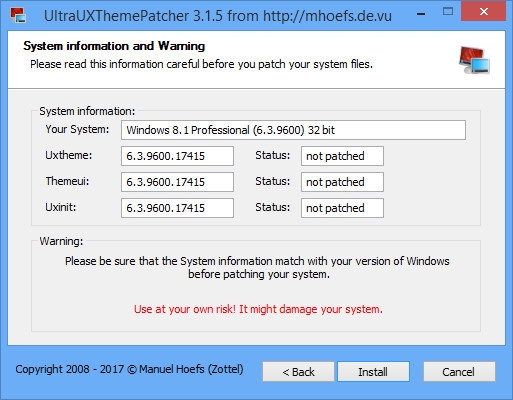513x400 pixels.
Task: Click the 'Uxinit:' label
Action: (x=61, y=207)
